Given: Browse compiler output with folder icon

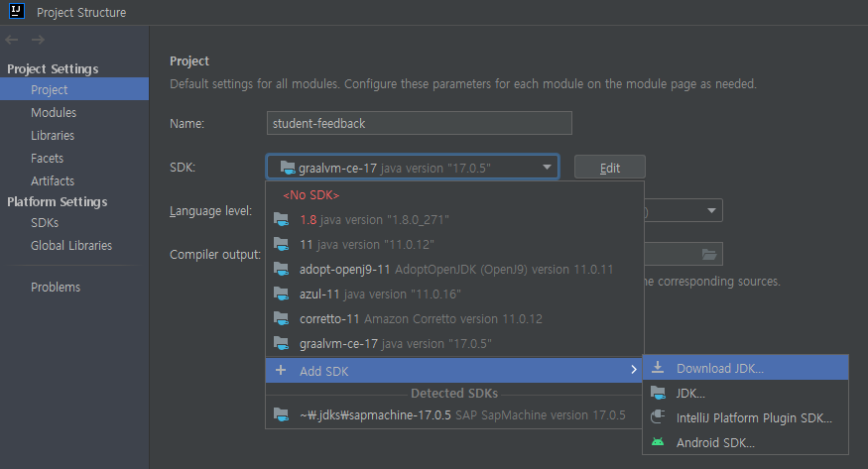Looking at the screenshot, I should [709, 255].
